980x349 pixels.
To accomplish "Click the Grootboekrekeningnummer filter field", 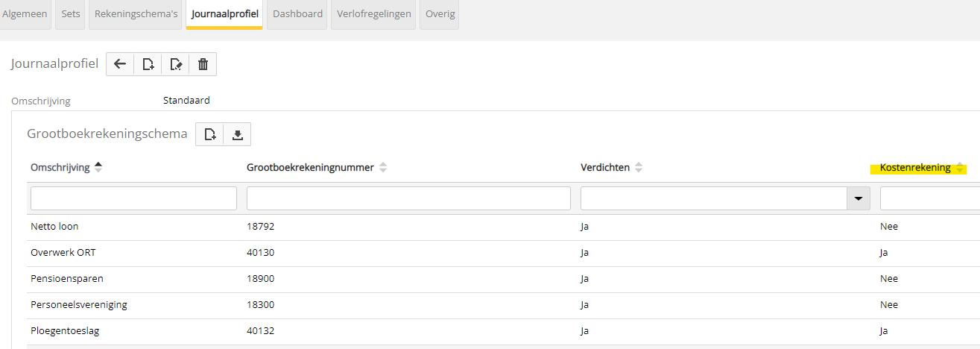I will 408,198.
